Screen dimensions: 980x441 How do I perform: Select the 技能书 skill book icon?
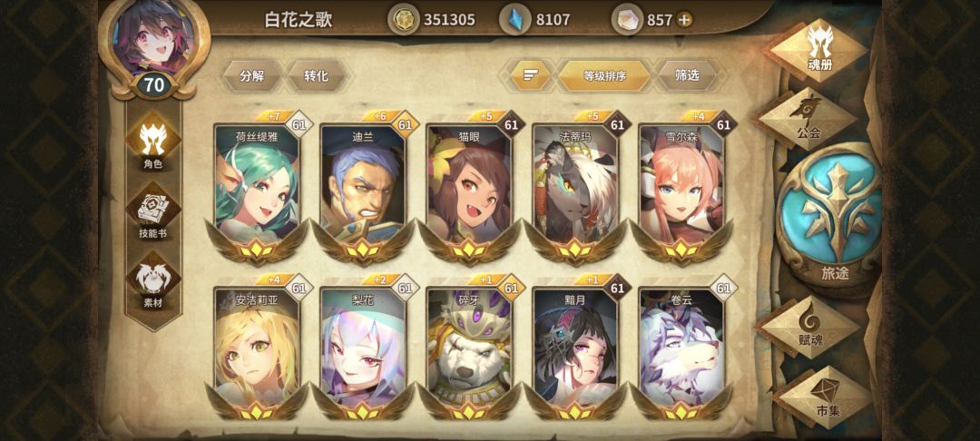click(x=153, y=214)
